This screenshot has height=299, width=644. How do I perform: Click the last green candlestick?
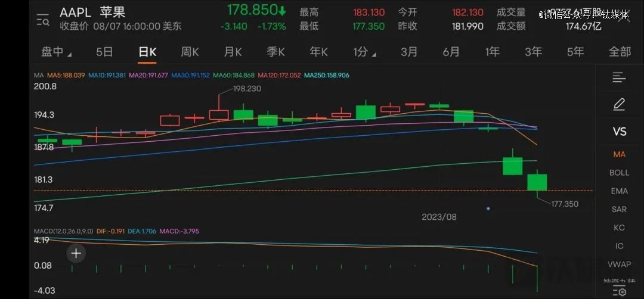pyautogui.click(x=537, y=182)
